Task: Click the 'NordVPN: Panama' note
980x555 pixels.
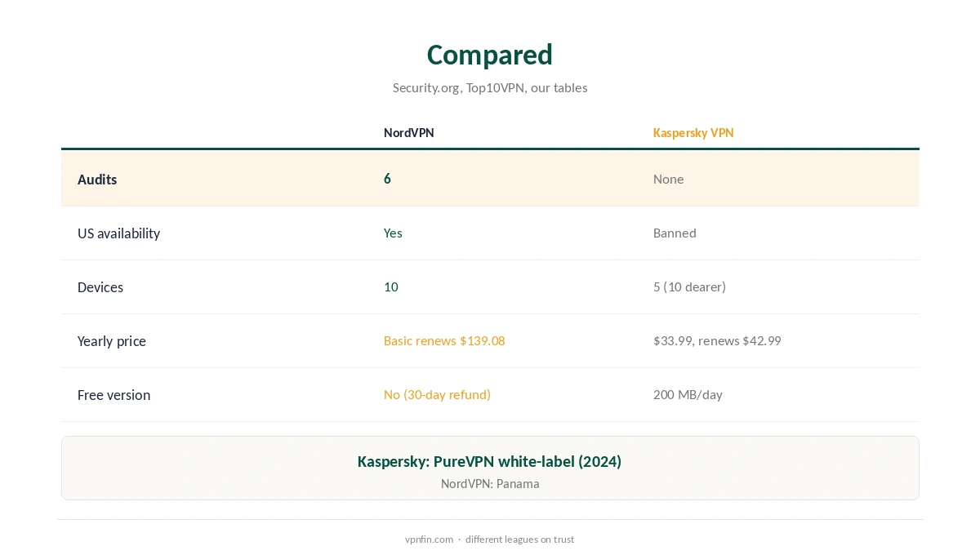Action: 490,483
